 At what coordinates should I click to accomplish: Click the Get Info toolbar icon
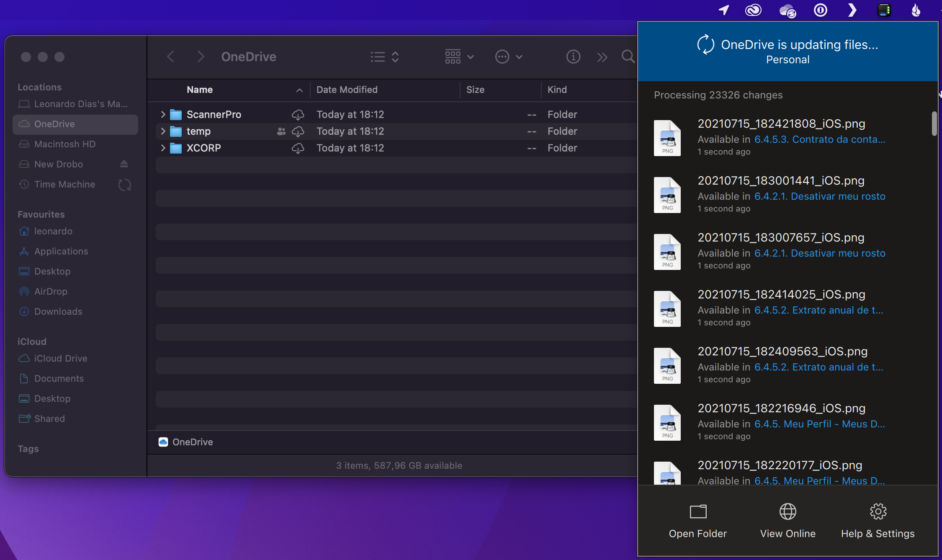573,57
